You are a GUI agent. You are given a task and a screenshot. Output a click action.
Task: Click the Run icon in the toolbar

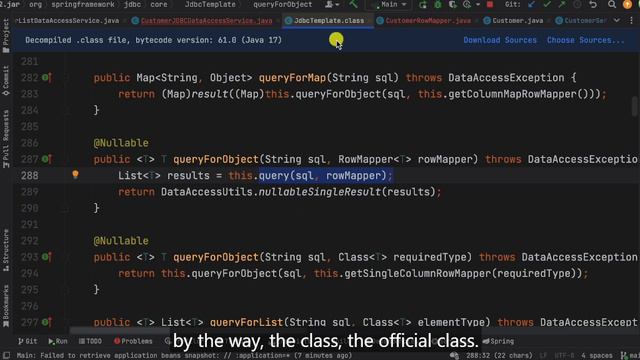[423, 4]
